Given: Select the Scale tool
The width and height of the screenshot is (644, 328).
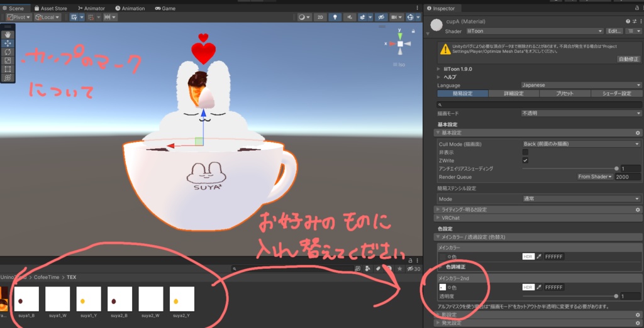Looking at the screenshot, I should (8, 60).
